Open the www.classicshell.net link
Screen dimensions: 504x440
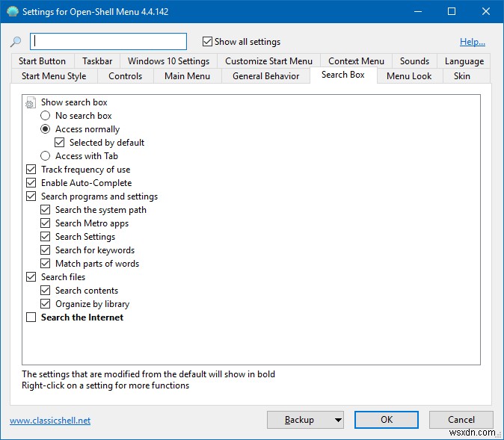point(50,421)
